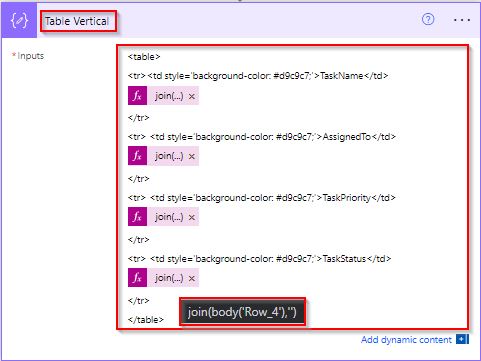The height and width of the screenshot is (361, 481).
Task: Click the fx icon under TaskPriority row
Action: (137, 217)
